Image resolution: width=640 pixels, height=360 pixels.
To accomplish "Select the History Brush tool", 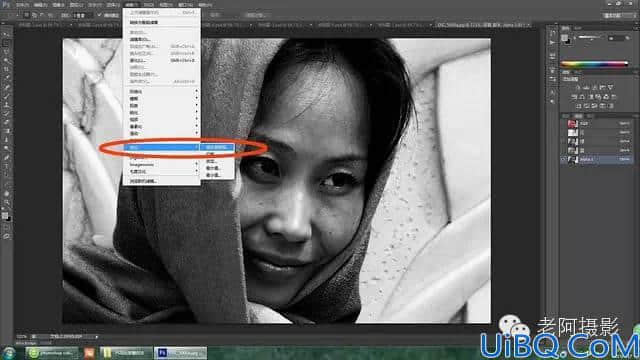I will [6, 114].
